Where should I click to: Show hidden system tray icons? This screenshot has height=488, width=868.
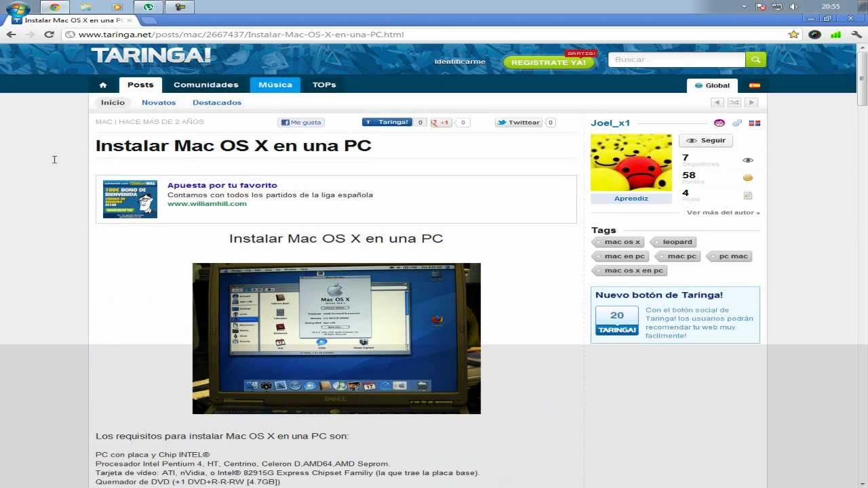[744, 7]
